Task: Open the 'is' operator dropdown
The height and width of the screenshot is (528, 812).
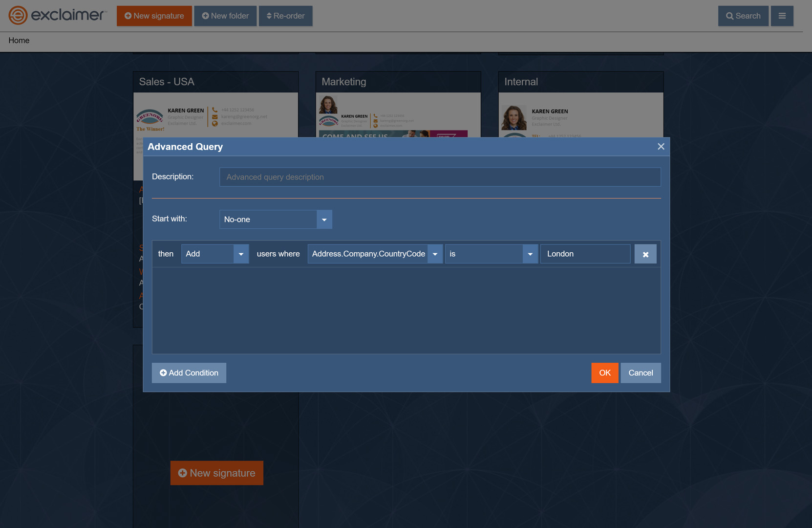Action: 491,254
